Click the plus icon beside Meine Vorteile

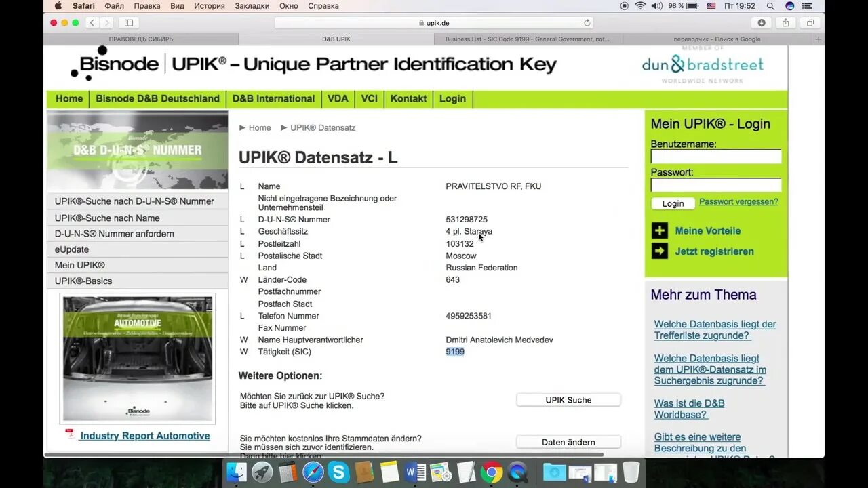pos(660,230)
